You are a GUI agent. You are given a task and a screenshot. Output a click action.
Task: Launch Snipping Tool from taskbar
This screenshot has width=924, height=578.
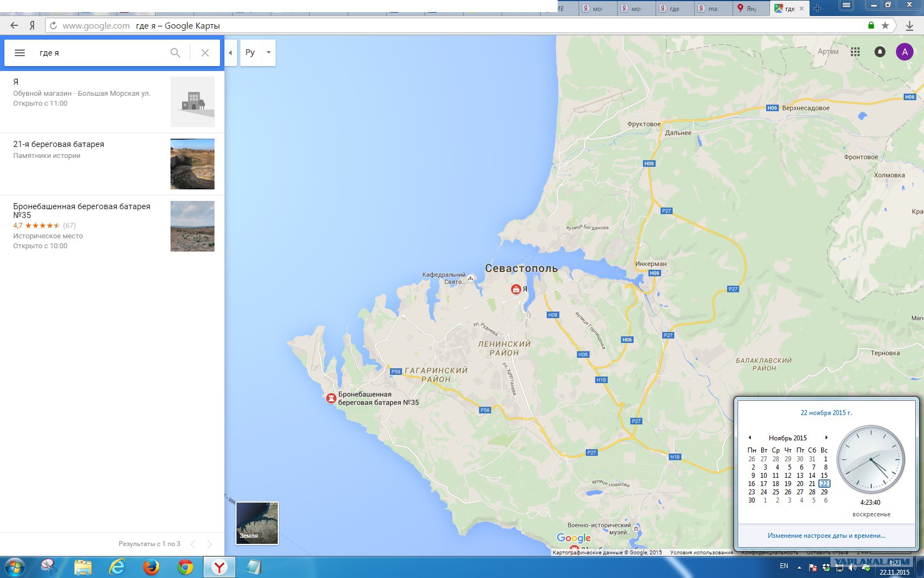[x=49, y=567]
